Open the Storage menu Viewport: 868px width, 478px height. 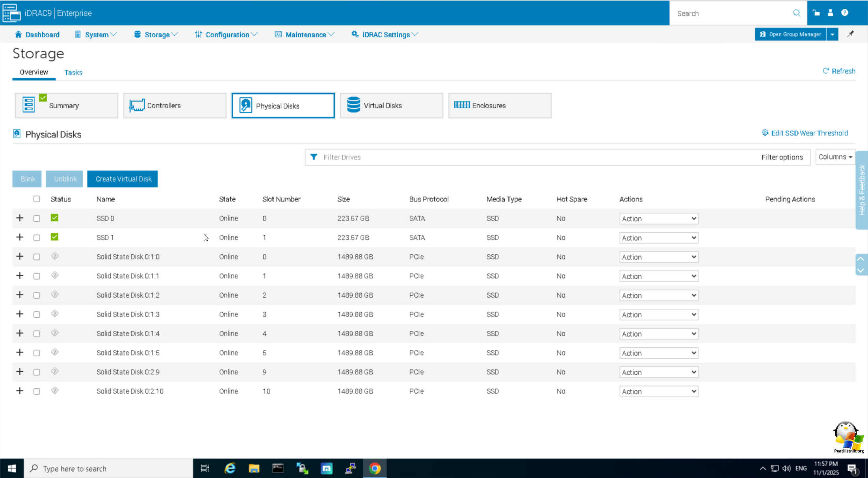coord(156,35)
